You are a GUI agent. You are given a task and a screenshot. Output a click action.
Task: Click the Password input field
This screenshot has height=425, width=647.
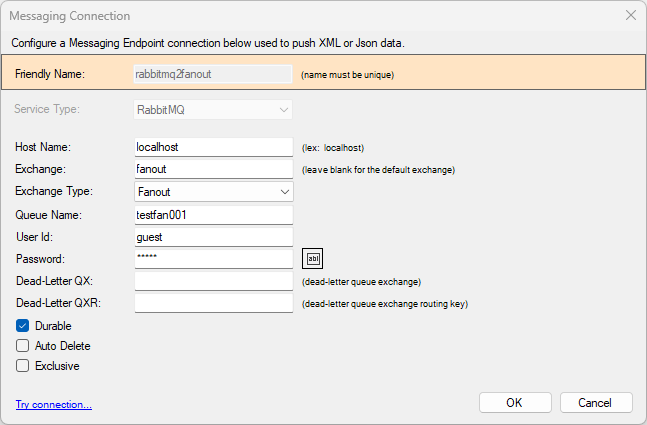click(x=214, y=259)
